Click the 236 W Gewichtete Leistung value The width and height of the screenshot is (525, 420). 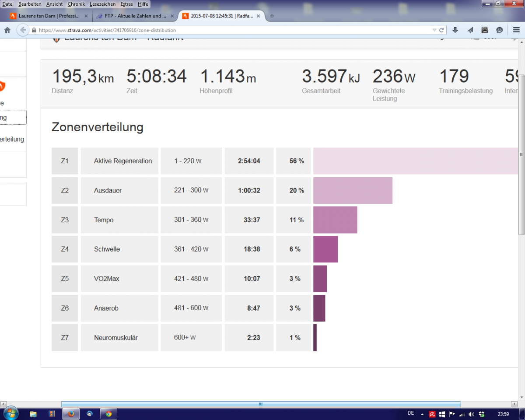click(x=394, y=77)
